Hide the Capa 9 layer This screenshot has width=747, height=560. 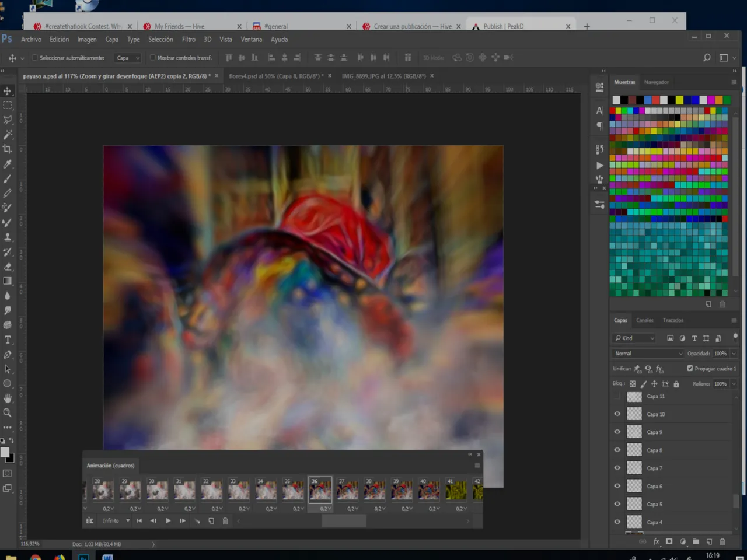(617, 432)
